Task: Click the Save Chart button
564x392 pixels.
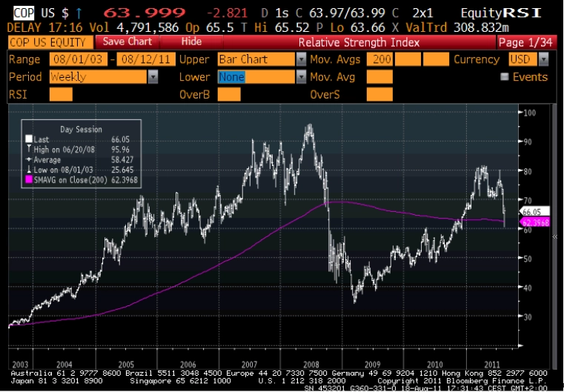Action: [127, 42]
